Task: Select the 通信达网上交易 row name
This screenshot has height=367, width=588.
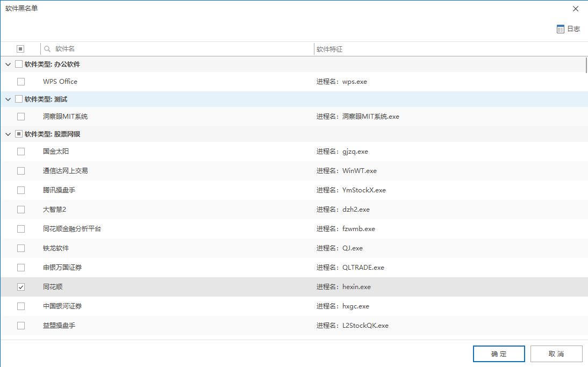Action: [x=65, y=170]
